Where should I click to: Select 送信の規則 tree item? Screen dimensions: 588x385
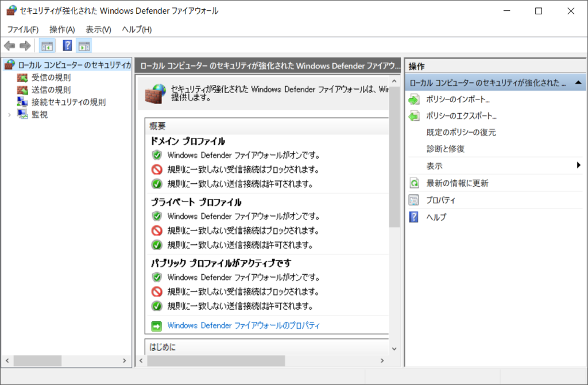[51, 90]
